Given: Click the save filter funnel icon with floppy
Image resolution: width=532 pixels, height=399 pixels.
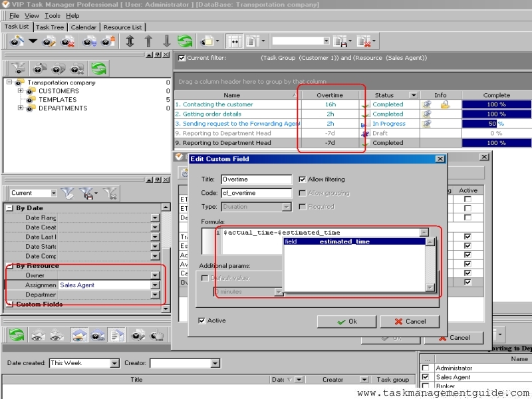Looking at the screenshot, I should [87, 194].
